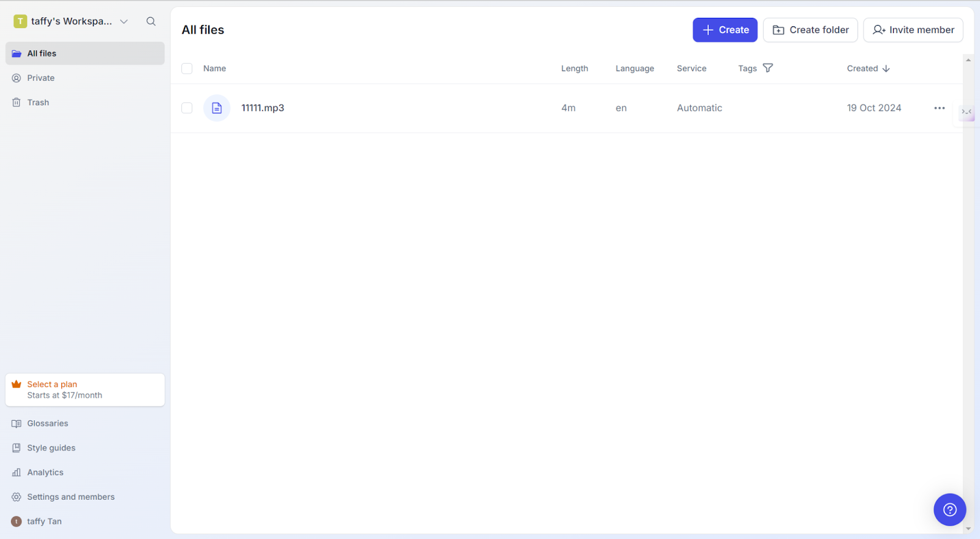Image resolution: width=980 pixels, height=539 pixels.
Task: Open the search magnifier icon
Action: tap(151, 21)
